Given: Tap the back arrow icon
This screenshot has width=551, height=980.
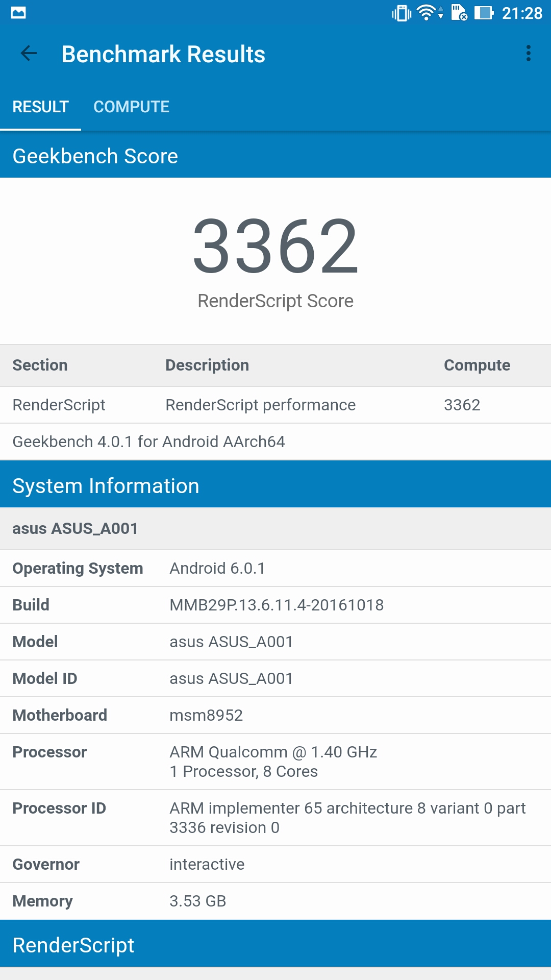Looking at the screenshot, I should coord(29,53).
